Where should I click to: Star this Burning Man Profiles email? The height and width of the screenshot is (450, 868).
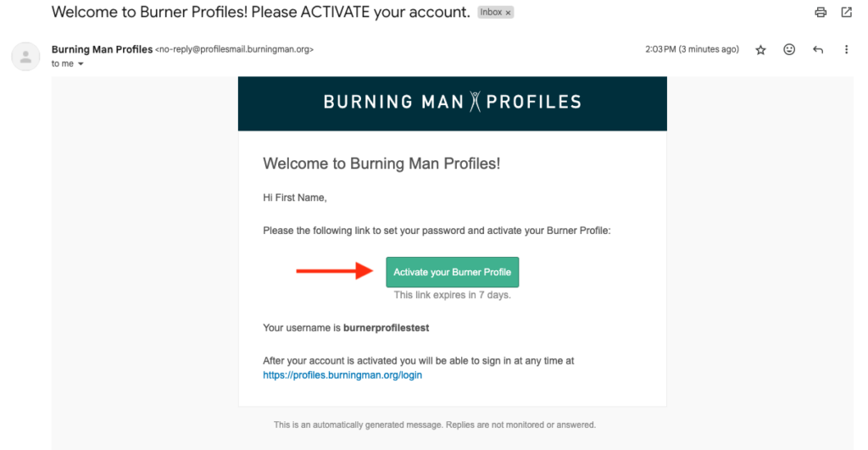click(x=760, y=50)
